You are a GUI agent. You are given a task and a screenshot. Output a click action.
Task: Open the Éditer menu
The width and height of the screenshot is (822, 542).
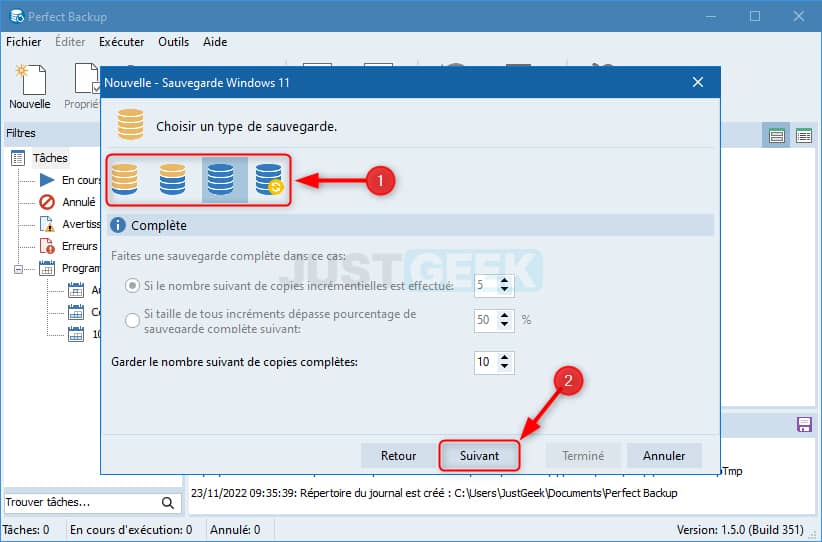(70, 42)
